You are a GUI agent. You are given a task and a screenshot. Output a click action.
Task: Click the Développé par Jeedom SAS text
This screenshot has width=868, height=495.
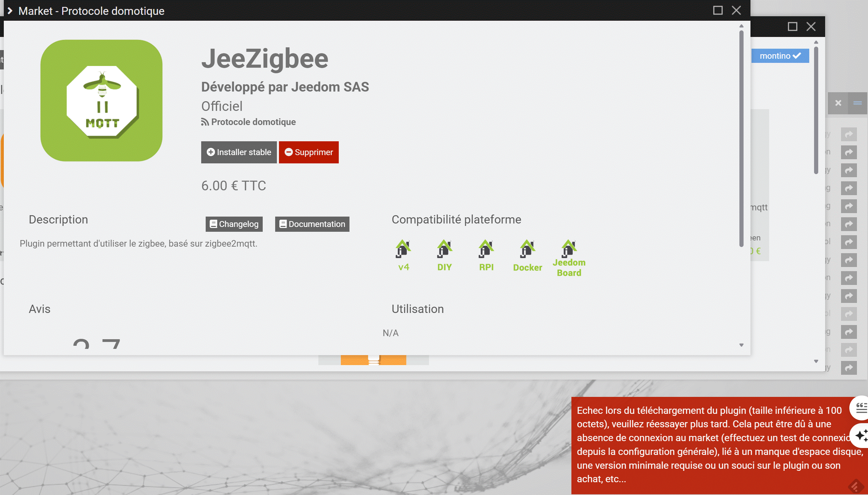(285, 87)
